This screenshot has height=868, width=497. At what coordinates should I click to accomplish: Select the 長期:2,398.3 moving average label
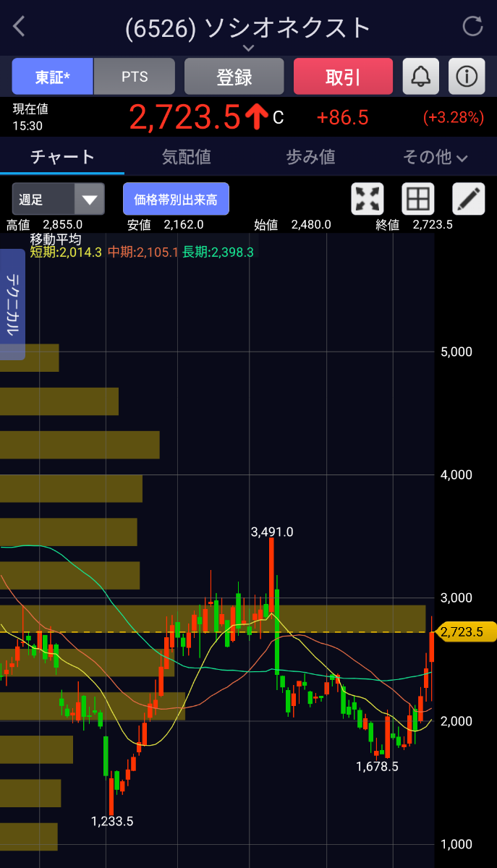[x=218, y=252]
